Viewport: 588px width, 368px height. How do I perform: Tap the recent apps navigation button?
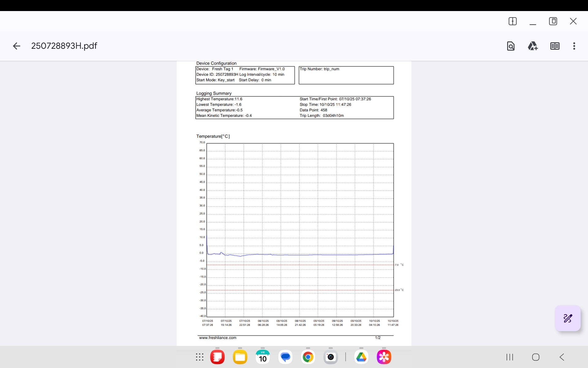[510, 357]
